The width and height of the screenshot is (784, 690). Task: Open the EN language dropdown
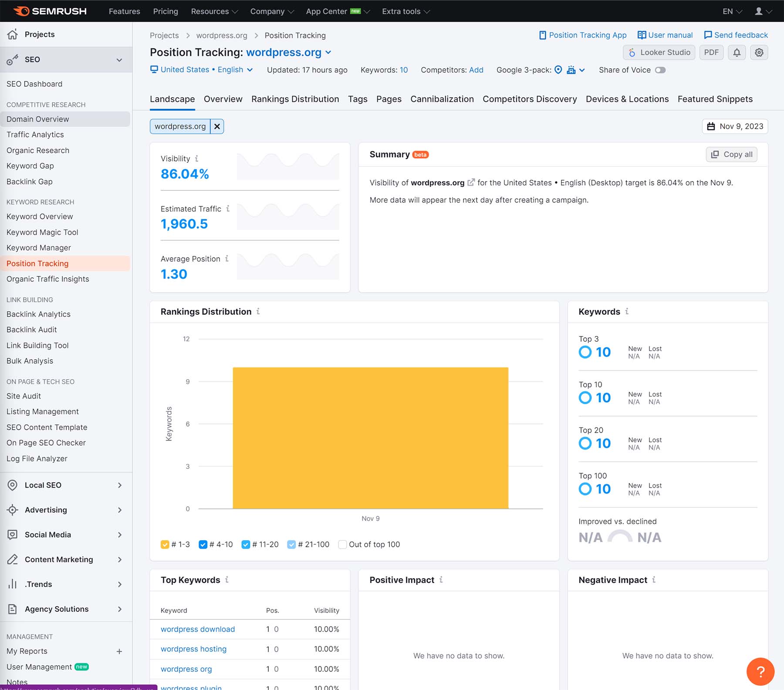click(732, 11)
